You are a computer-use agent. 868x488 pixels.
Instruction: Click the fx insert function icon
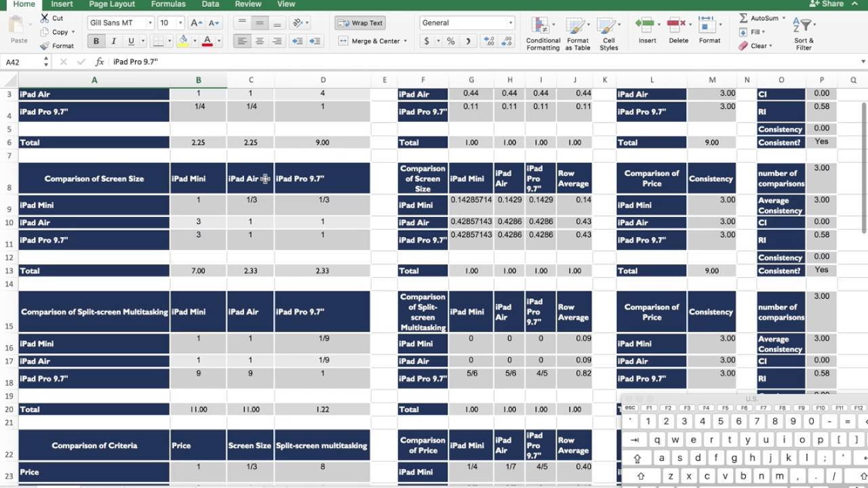click(99, 62)
